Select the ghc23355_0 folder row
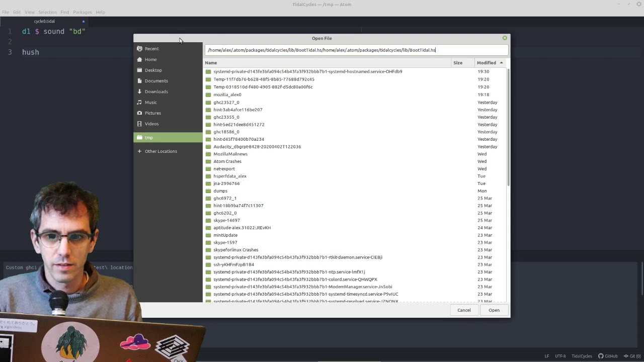This screenshot has width=644, height=362. click(x=355, y=117)
